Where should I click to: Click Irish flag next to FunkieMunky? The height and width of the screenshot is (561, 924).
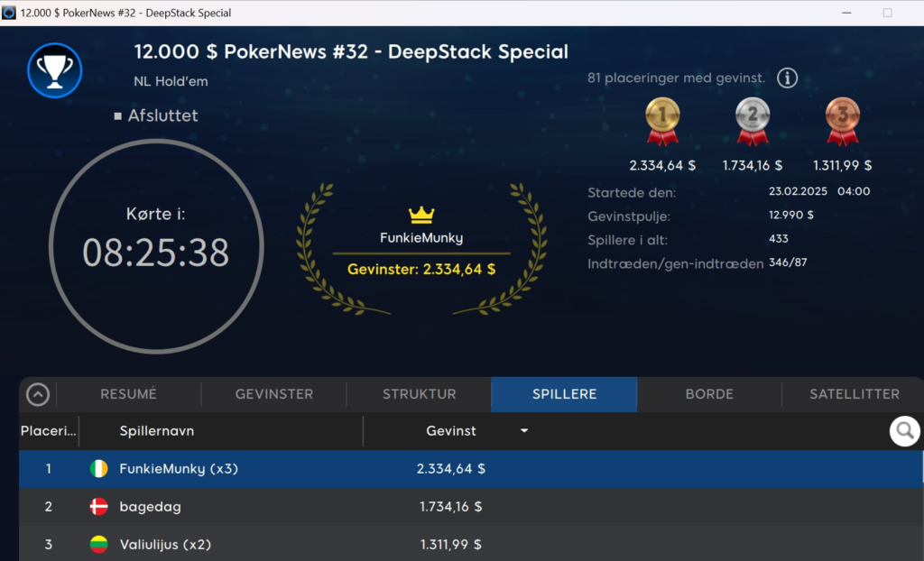(99, 468)
